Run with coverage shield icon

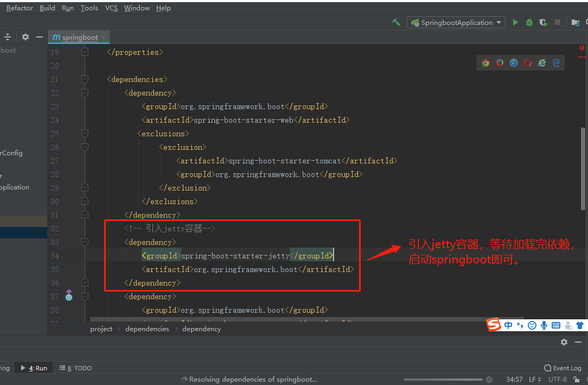pyautogui.click(x=544, y=22)
